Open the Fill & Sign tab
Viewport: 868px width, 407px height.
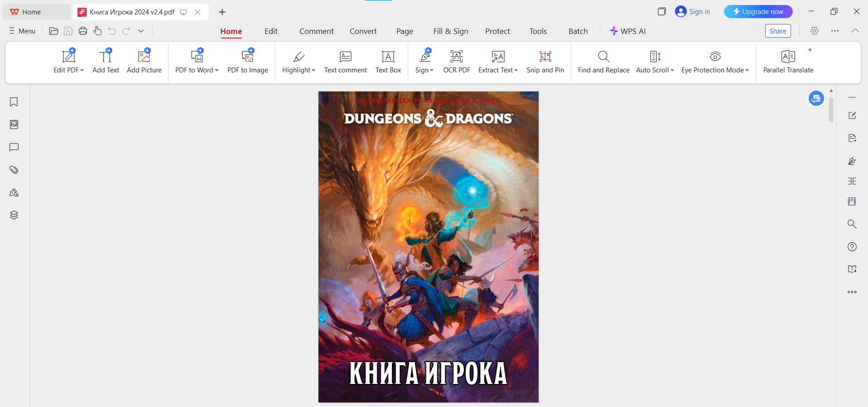tap(451, 31)
